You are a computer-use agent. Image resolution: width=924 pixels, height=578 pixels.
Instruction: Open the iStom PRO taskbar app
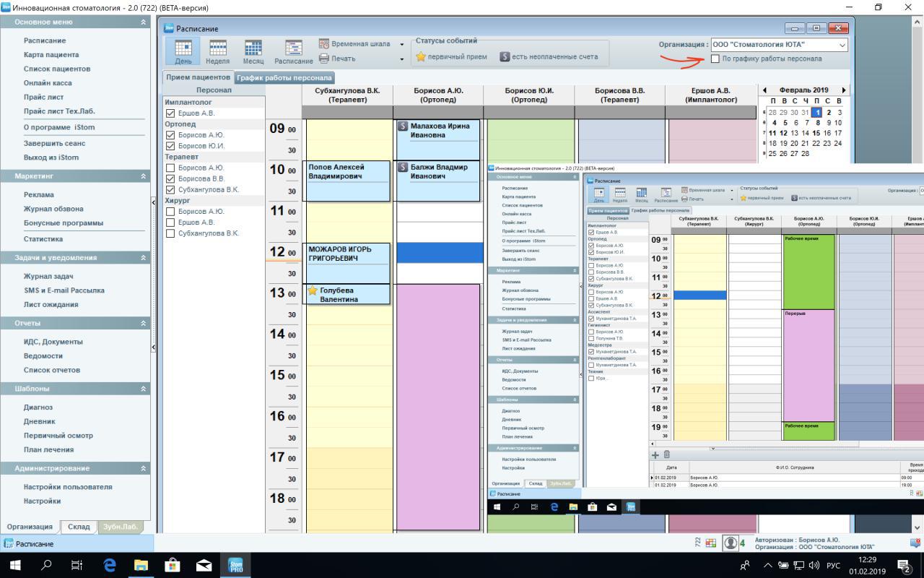pos(235,565)
